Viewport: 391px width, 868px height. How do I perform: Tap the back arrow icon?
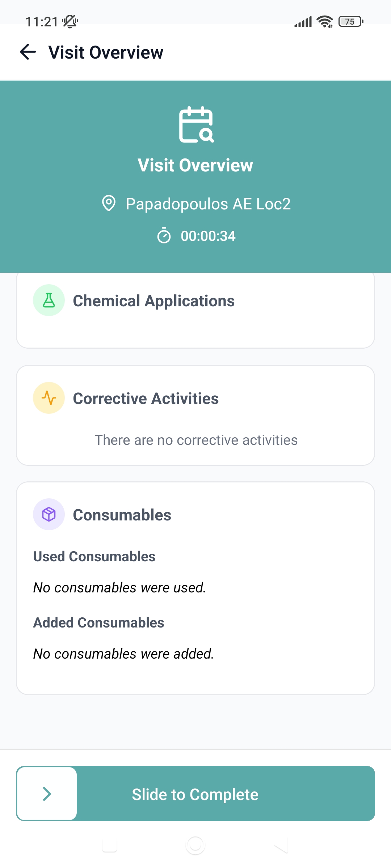28,52
